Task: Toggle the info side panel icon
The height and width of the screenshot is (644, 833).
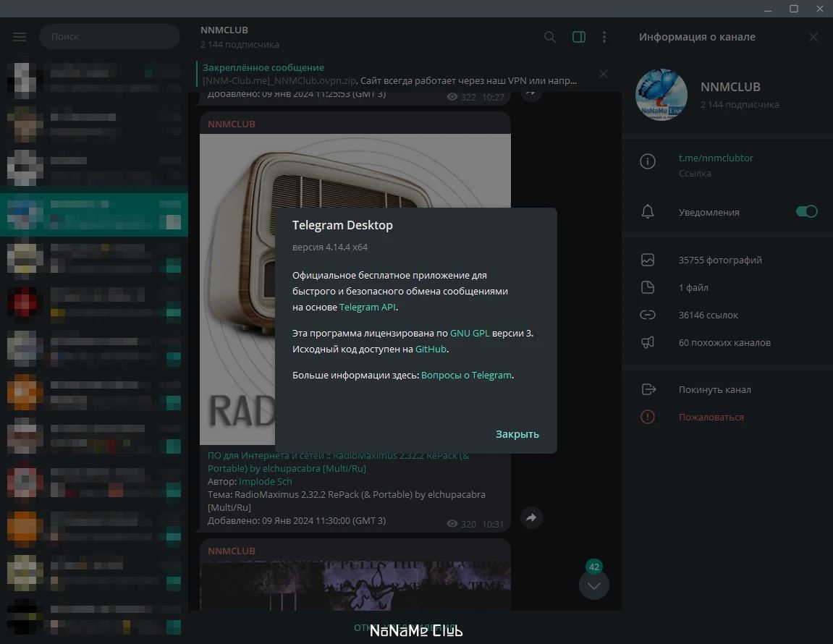Action: (x=578, y=37)
